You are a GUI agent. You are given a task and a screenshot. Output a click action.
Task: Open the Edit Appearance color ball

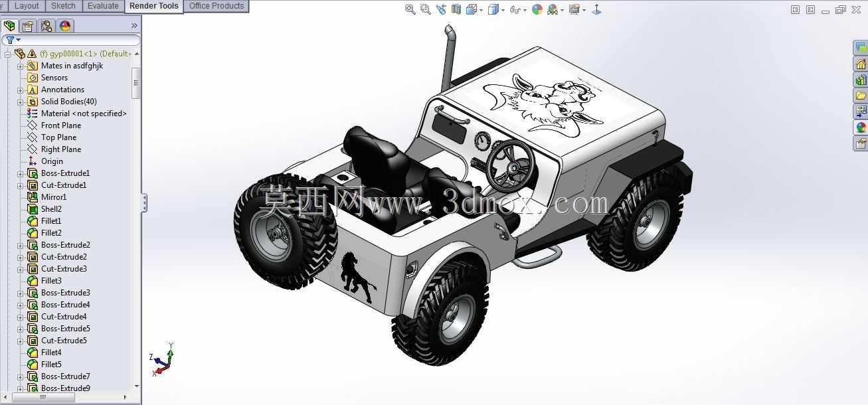click(537, 9)
